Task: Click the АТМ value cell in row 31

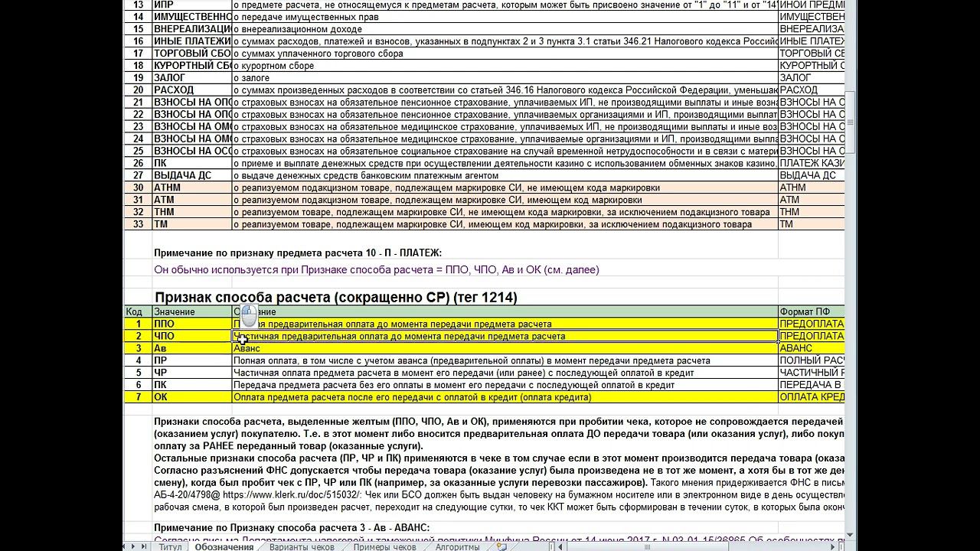Action: (x=192, y=200)
